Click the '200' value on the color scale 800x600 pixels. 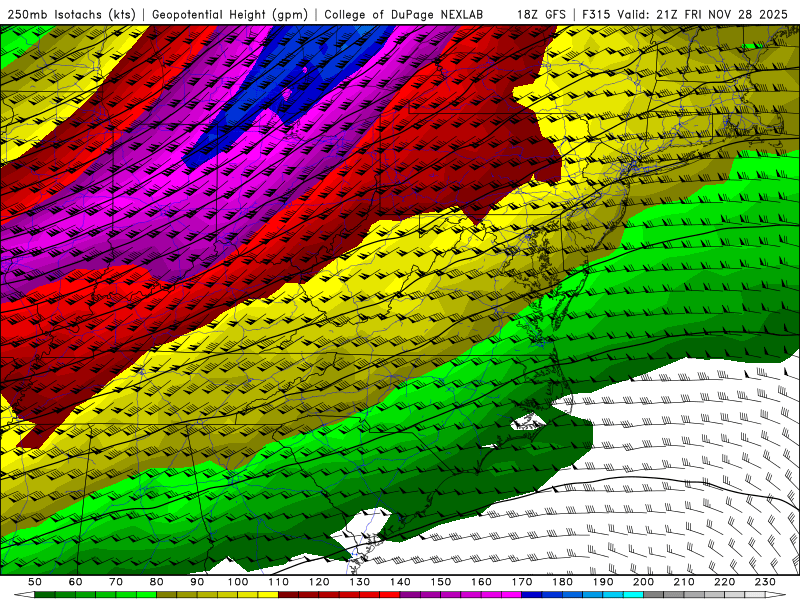tap(644, 582)
